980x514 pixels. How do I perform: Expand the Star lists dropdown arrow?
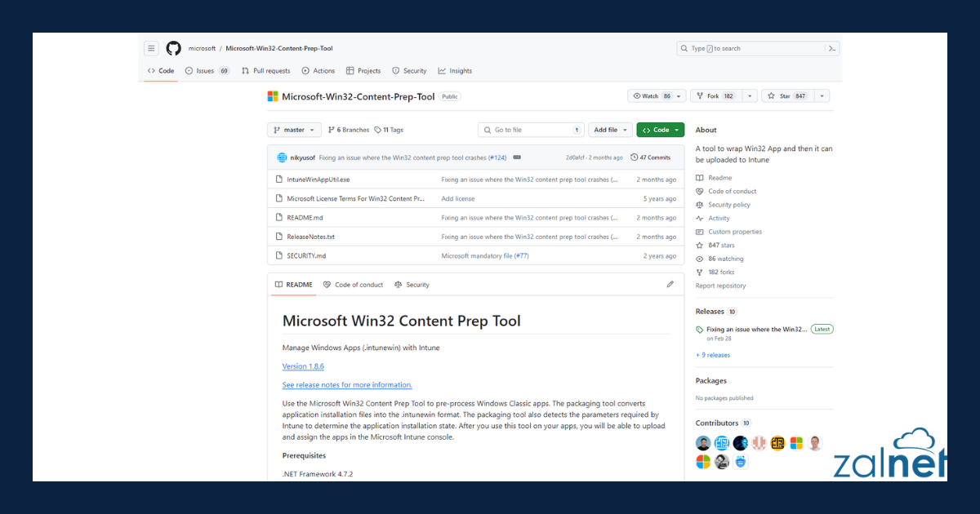822,95
